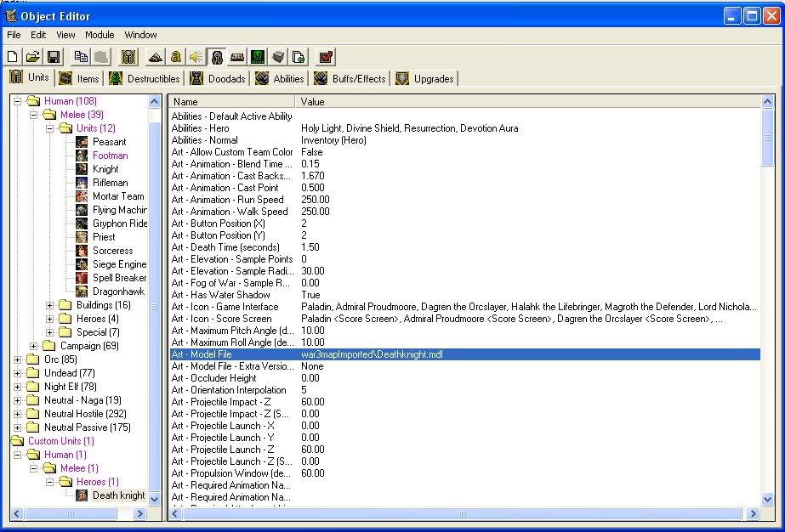Open the AI Editor green face icon
This screenshot has height=532, width=785.
click(x=258, y=57)
